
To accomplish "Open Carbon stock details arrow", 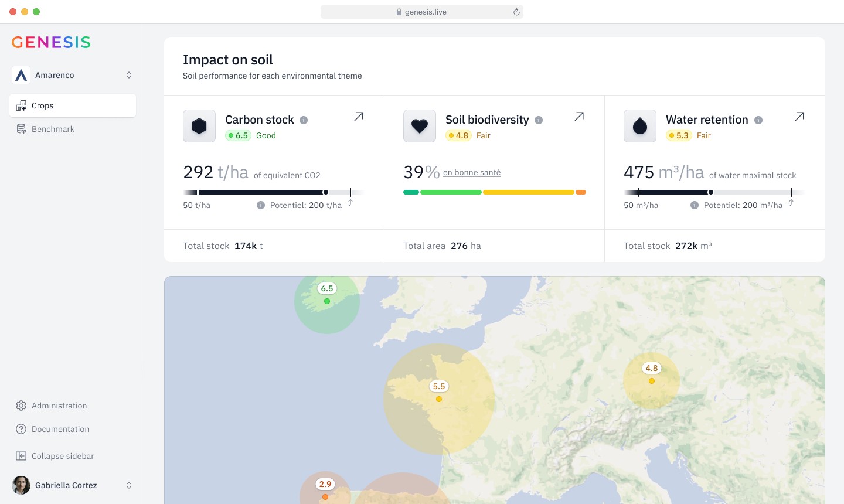I will (x=359, y=117).
